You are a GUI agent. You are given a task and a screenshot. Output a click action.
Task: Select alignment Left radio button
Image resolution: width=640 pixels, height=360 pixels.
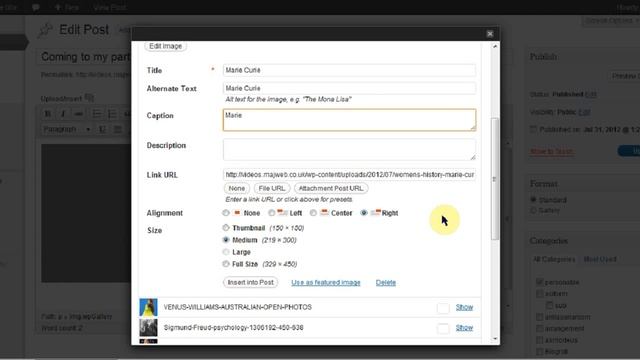(271, 213)
